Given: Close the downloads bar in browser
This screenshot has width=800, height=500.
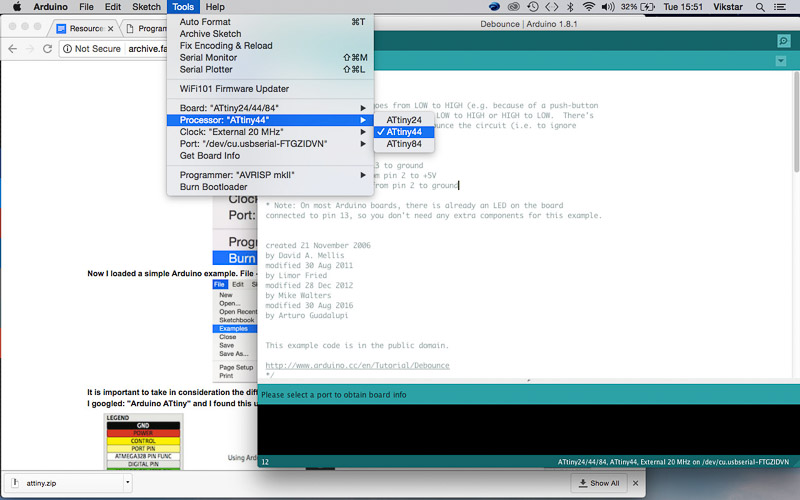Looking at the screenshot, I should tap(635, 483).
